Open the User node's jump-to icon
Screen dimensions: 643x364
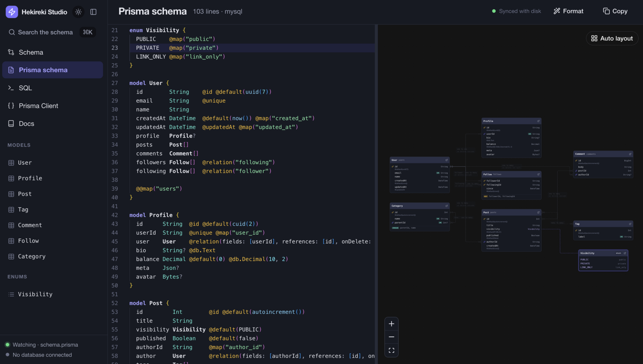(x=446, y=160)
